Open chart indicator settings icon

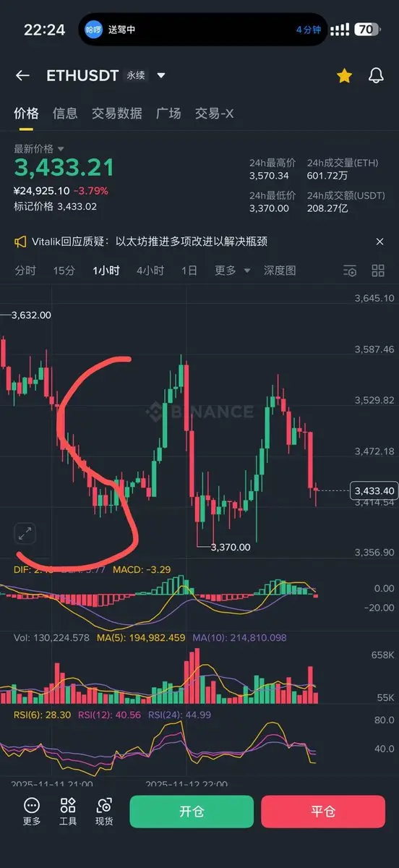(x=350, y=271)
